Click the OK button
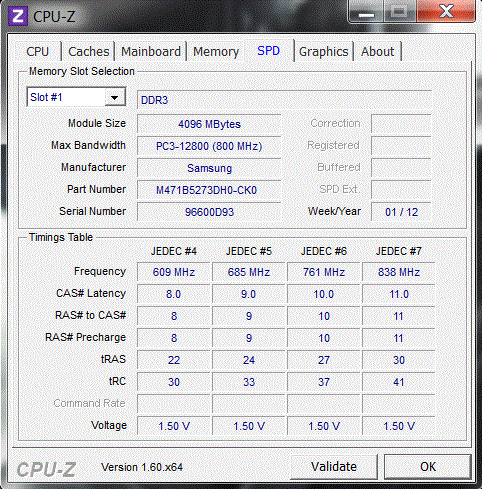482x489 pixels. [x=428, y=467]
